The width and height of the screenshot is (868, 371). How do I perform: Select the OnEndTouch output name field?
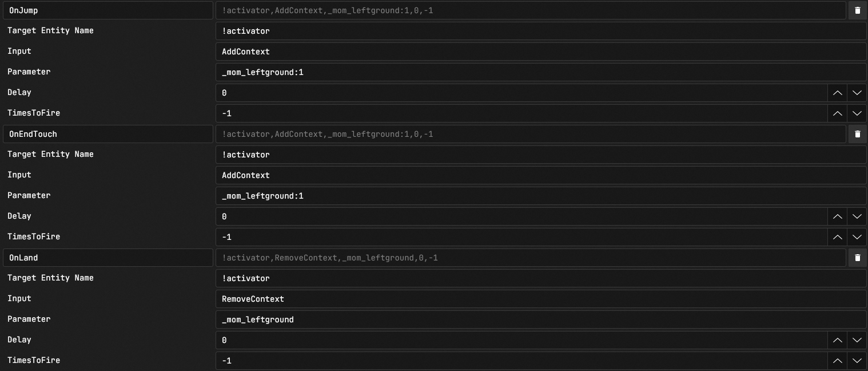109,133
